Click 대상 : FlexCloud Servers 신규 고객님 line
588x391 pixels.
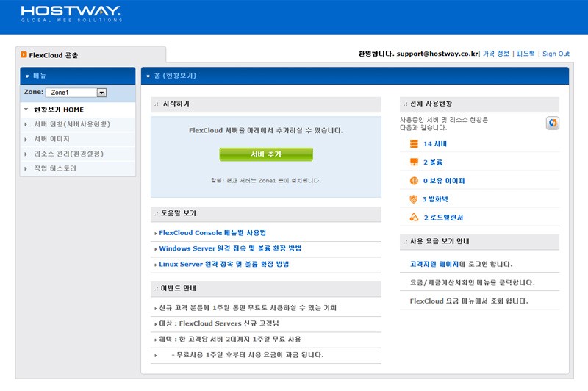[x=218, y=323]
